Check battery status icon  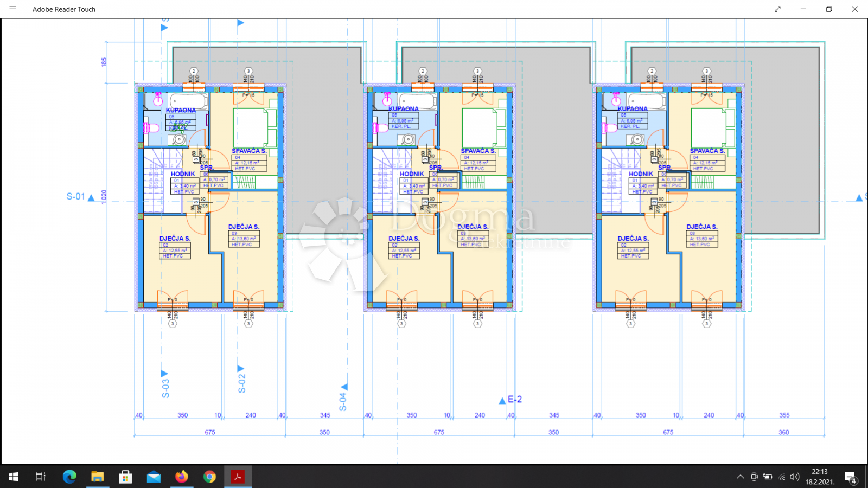[x=768, y=477]
